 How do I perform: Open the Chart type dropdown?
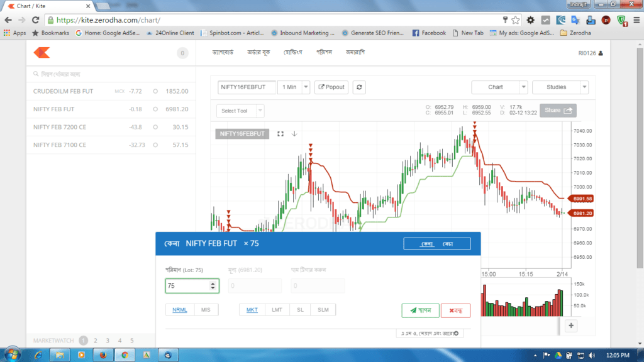coord(499,87)
